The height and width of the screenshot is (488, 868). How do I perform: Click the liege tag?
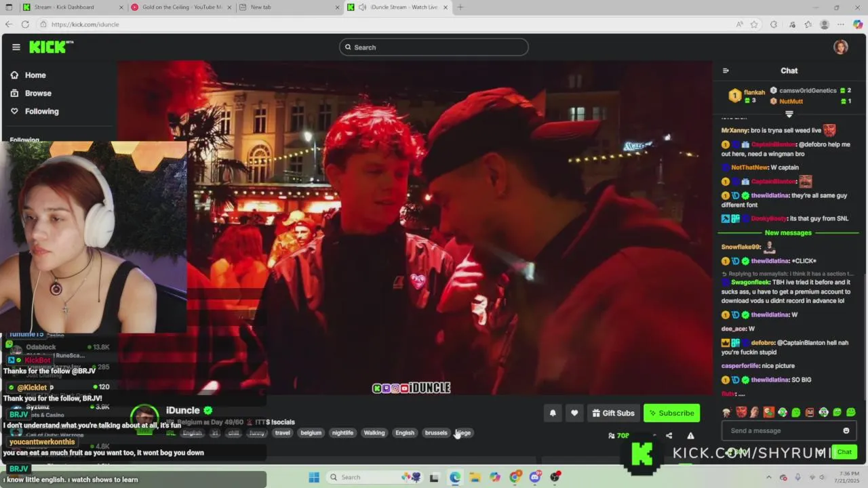tap(464, 432)
